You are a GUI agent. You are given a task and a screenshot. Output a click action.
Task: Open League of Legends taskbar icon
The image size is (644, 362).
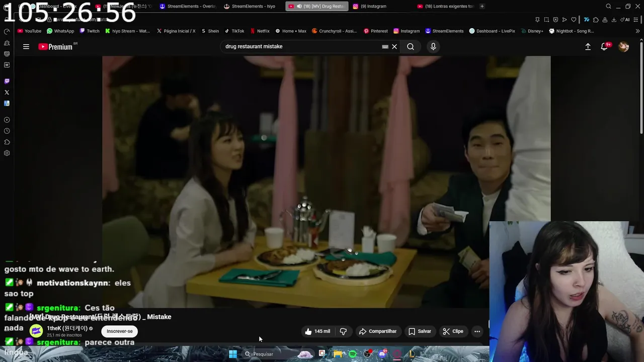pos(412,354)
